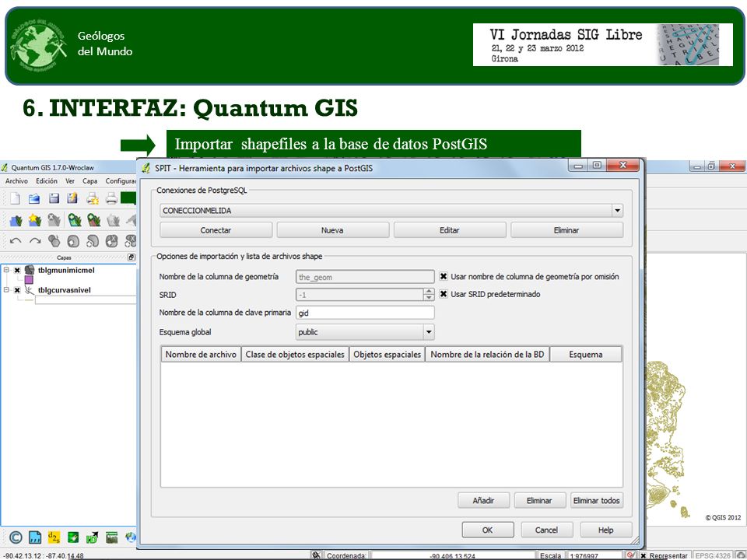Click the Save Project As icon

(x=72, y=198)
